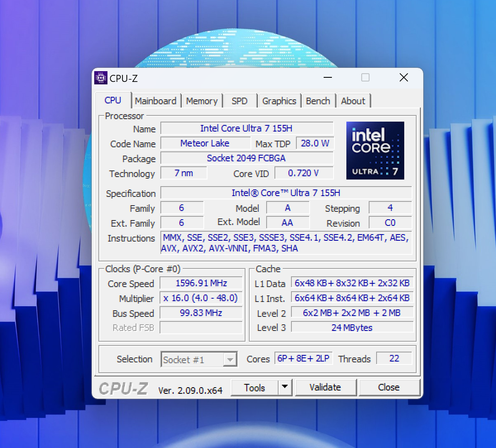Select the SPD tab
Image resolution: width=496 pixels, height=448 pixels.
click(240, 101)
